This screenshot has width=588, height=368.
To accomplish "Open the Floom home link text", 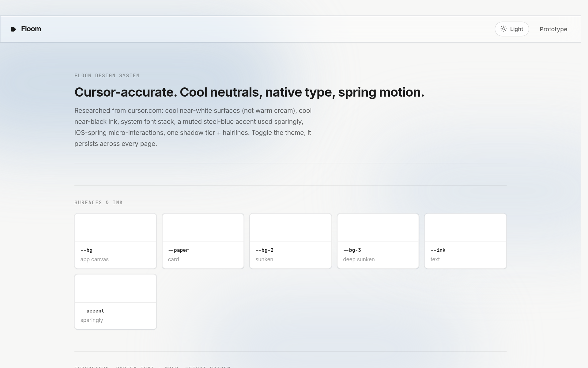I will (31, 29).
